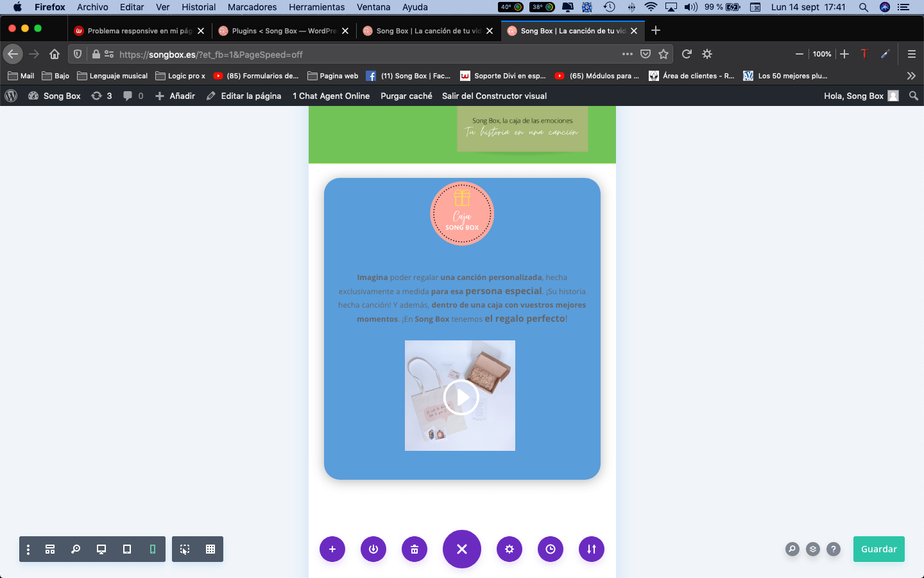
Task: Zoom in with toolbar plus button
Action: pyautogui.click(x=844, y=54)
